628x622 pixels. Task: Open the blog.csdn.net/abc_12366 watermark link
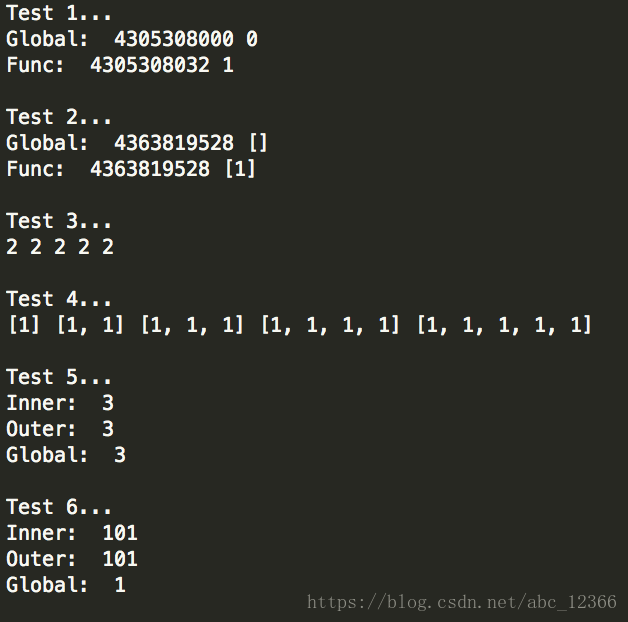[x=461, y=602]
